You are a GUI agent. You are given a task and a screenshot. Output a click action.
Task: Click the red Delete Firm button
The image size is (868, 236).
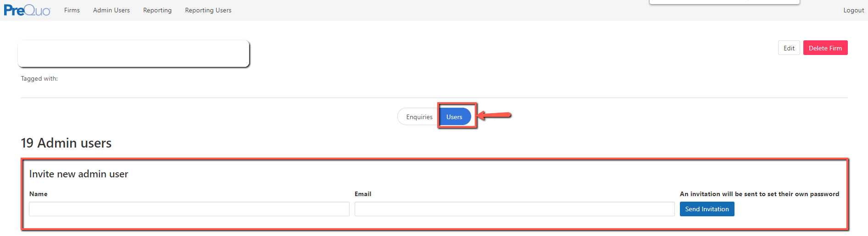tap(825, 48)
